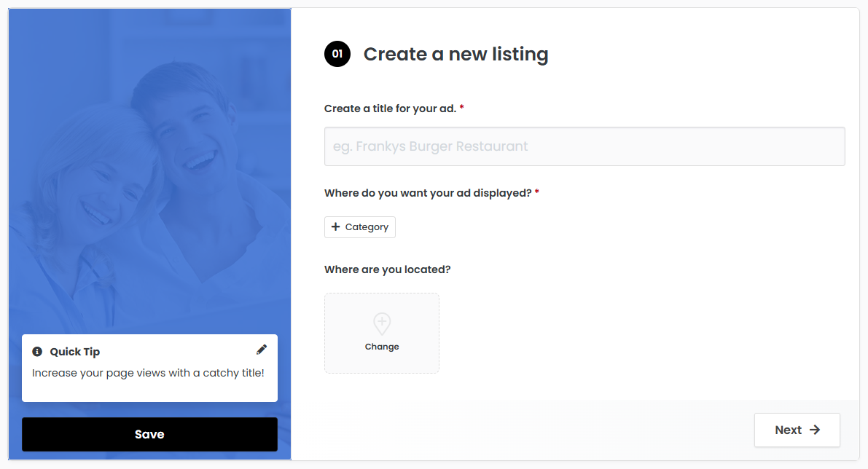Click the plus icon on Category button
The width and height of the screenshot is (868, 469).
click(x=335, y=227)
